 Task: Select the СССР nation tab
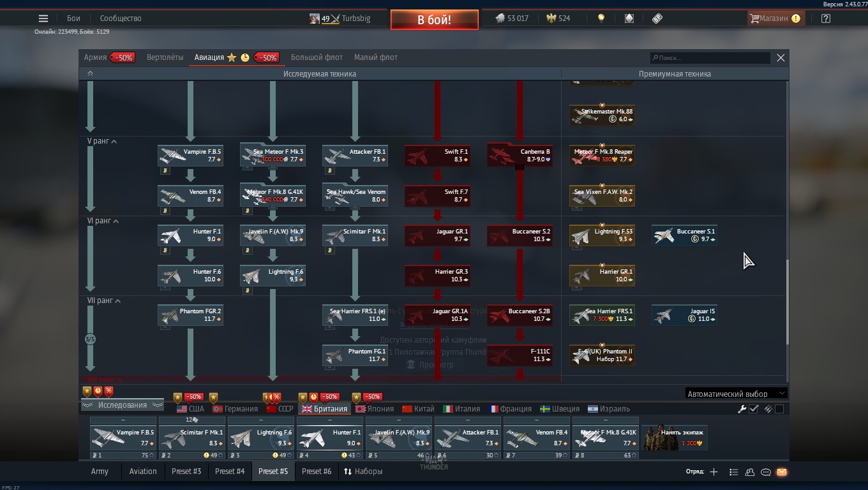[x=280, y=409]
